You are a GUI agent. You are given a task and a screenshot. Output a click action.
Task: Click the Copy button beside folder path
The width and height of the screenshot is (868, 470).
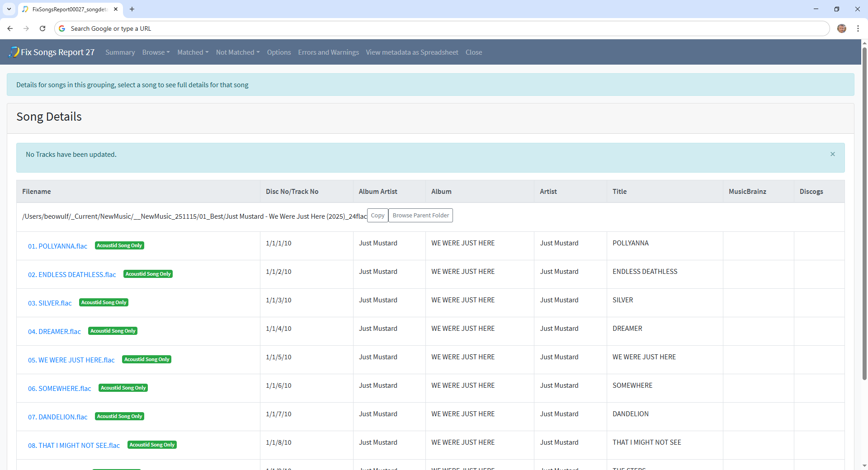click(x=377, y=216)
